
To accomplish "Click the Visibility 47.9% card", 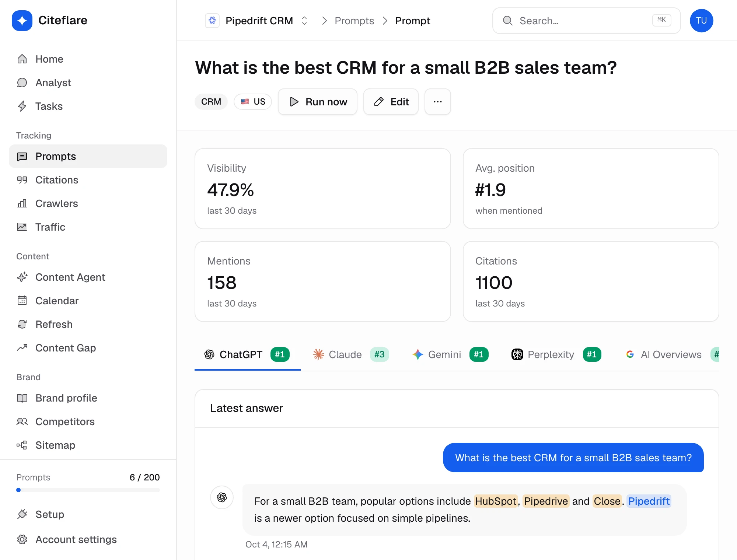I will (323, 189).
